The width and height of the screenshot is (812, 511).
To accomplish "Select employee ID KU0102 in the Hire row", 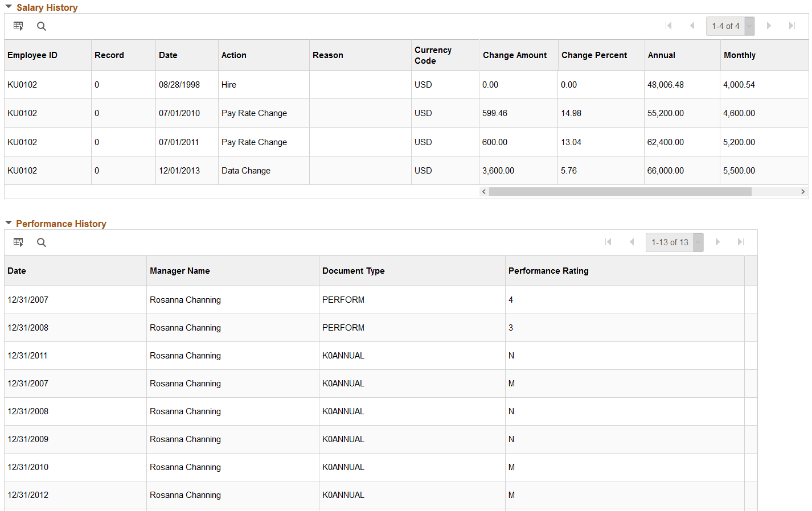I will pos(22,84).
